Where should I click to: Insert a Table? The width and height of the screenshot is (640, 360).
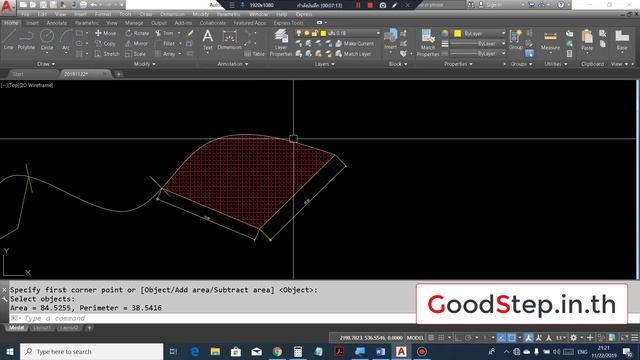(x=254, y=53)
